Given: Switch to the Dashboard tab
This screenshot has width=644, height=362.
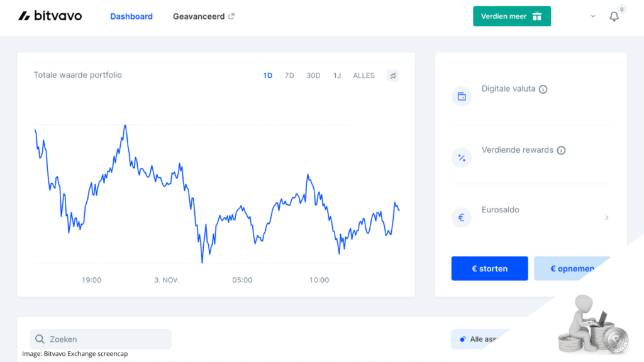Looking at the screenshot, I should tap(131, 16).
